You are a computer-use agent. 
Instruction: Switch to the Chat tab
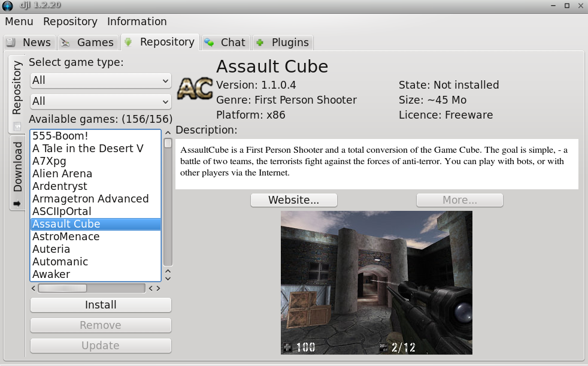click(226, 43)
